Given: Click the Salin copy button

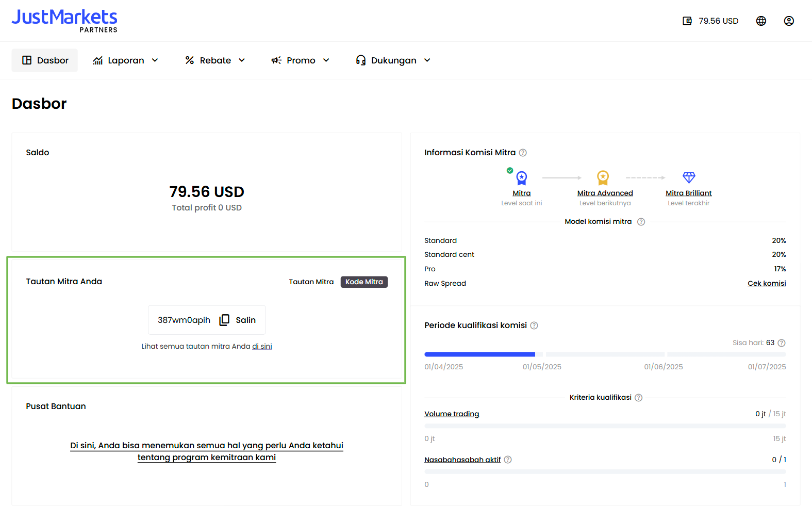Looking at the screenshot, I should pos(238,320).
